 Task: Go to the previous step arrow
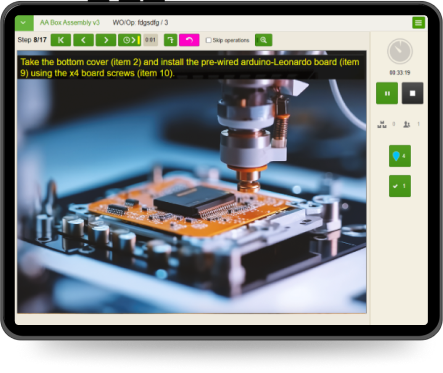click(x=83, y=40)
